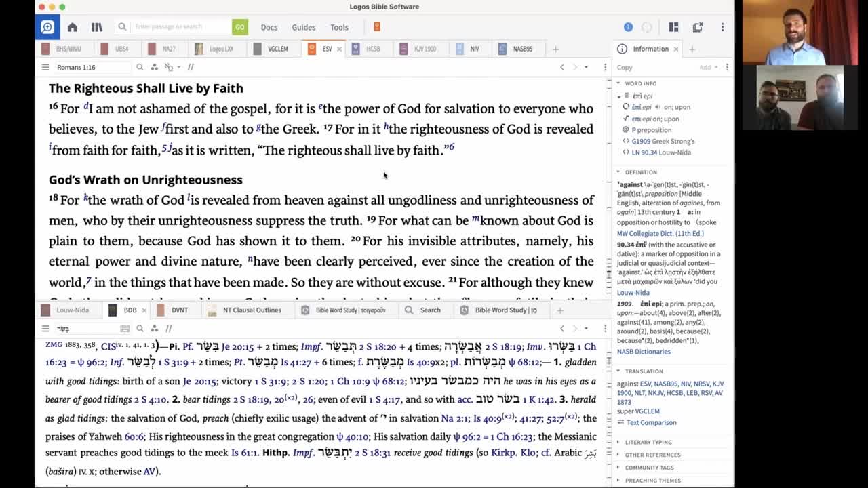Open G1909 Greek Strong's link

(663, 141)
